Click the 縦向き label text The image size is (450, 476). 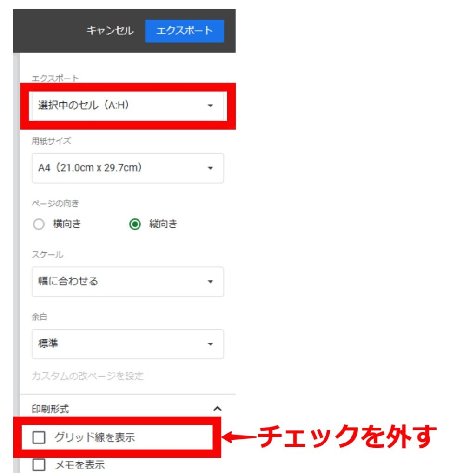click(x=163, y=225)
